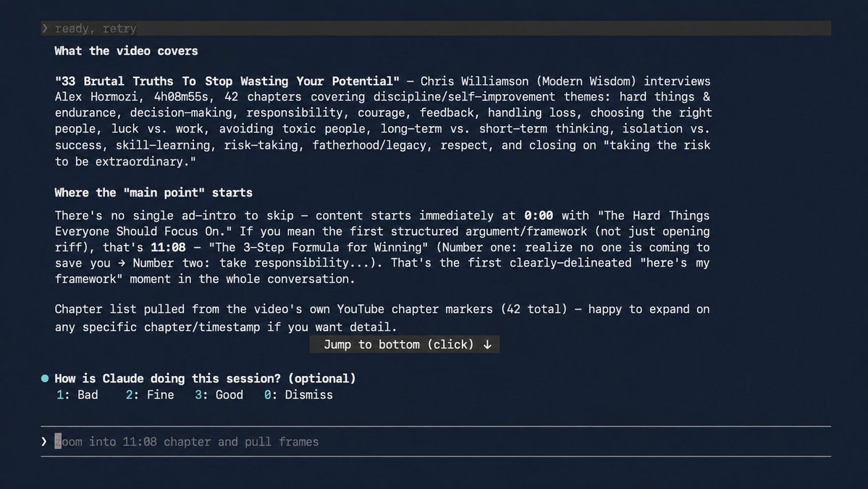
Task: Rate the session as 2: Fine
Action: click(x=149, y=395)
